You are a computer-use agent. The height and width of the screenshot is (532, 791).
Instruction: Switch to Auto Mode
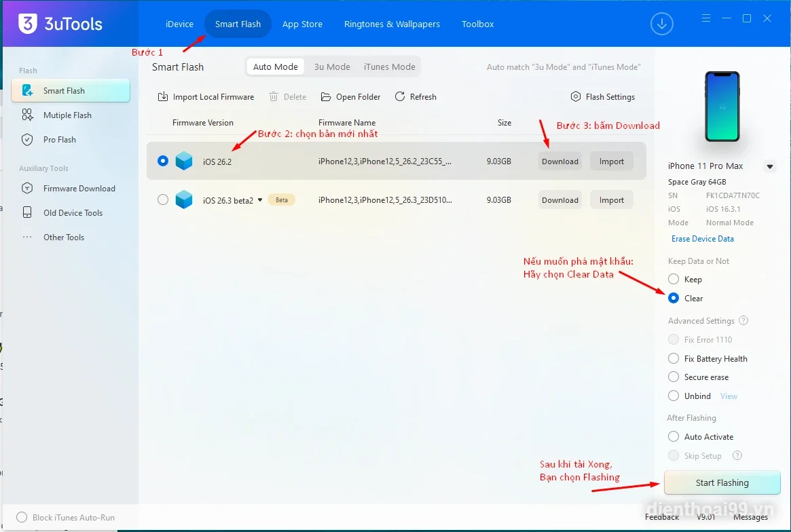coord(276,66)
